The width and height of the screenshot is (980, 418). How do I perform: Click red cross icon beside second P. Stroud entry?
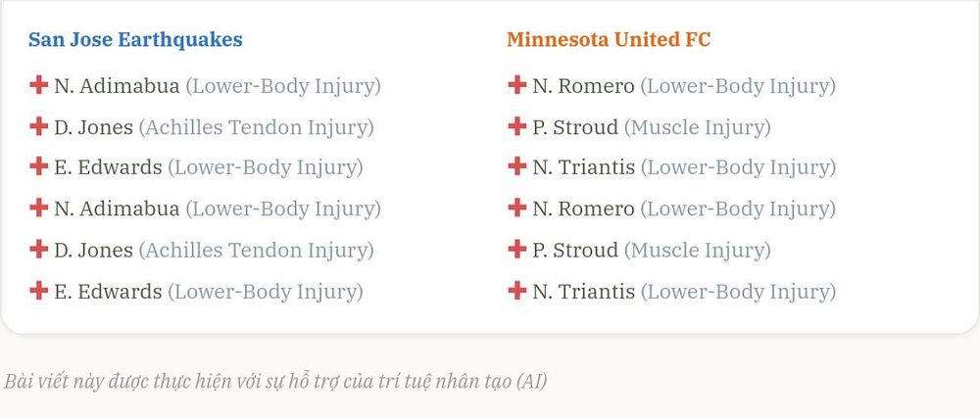click(516, 250)
